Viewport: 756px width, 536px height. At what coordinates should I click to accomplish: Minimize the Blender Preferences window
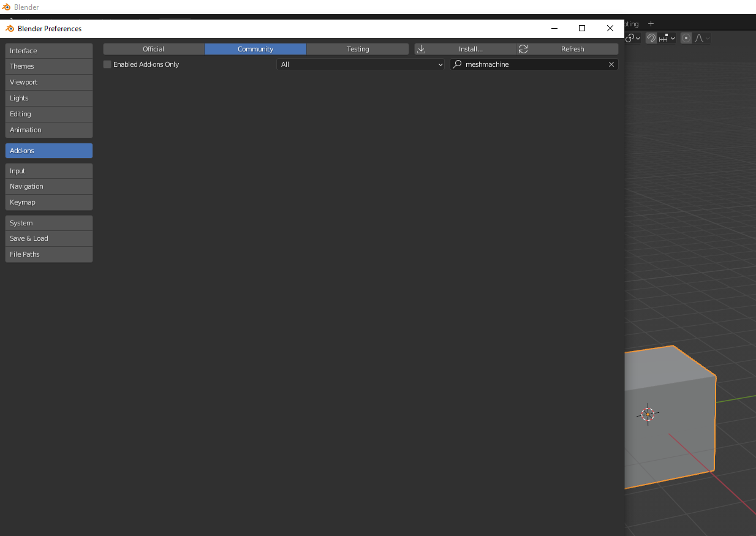pyautogui.click(x=554, y=28)
